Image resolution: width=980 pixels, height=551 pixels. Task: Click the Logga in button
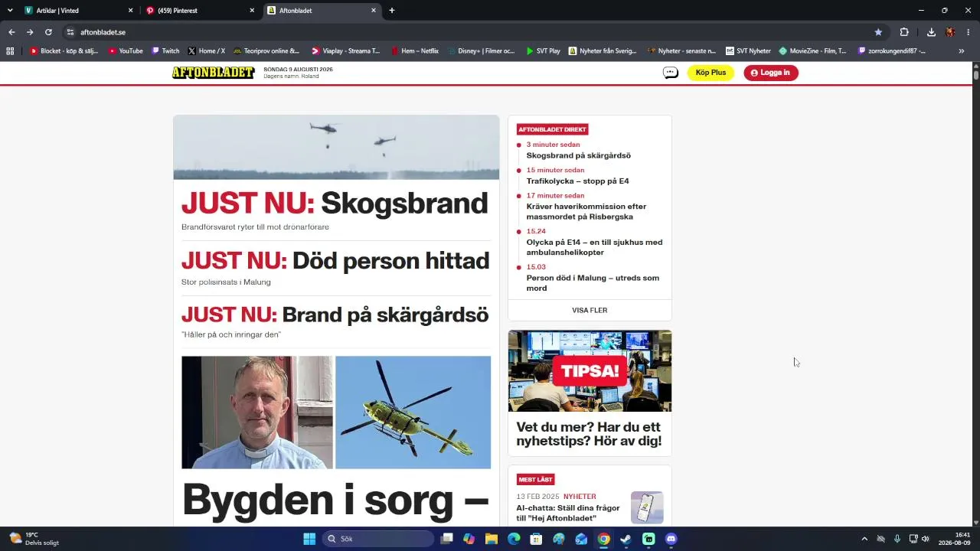(x=771, y=73)
